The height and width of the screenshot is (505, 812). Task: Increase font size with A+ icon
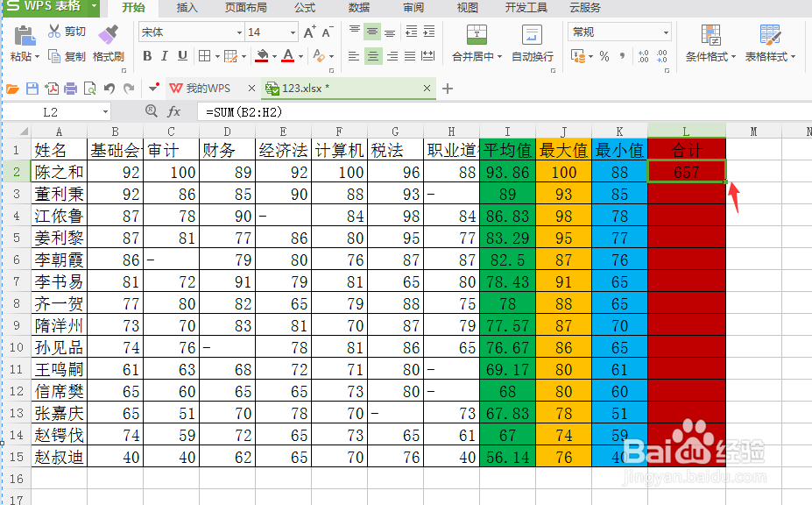[x=310, y=32]
